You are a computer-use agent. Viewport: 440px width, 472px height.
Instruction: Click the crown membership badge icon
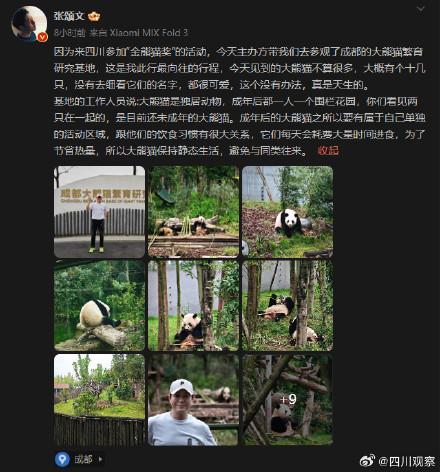(x=94, y=16)
